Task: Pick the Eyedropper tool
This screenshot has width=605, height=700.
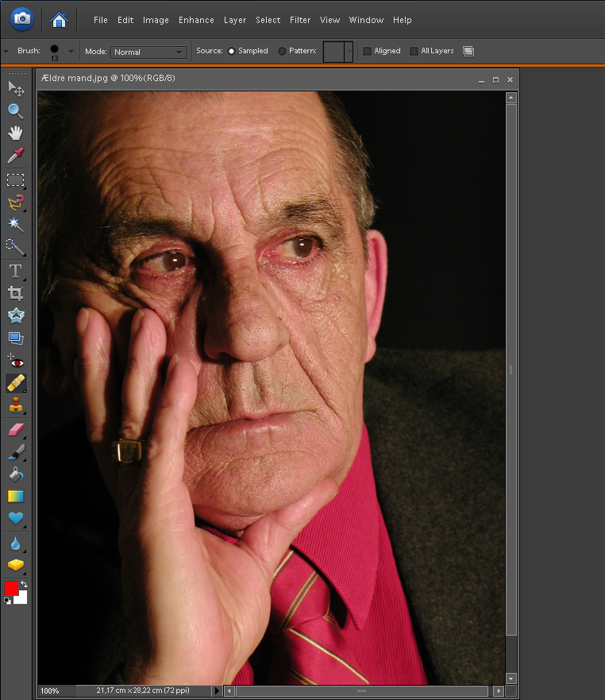Action: pos(15,156)
